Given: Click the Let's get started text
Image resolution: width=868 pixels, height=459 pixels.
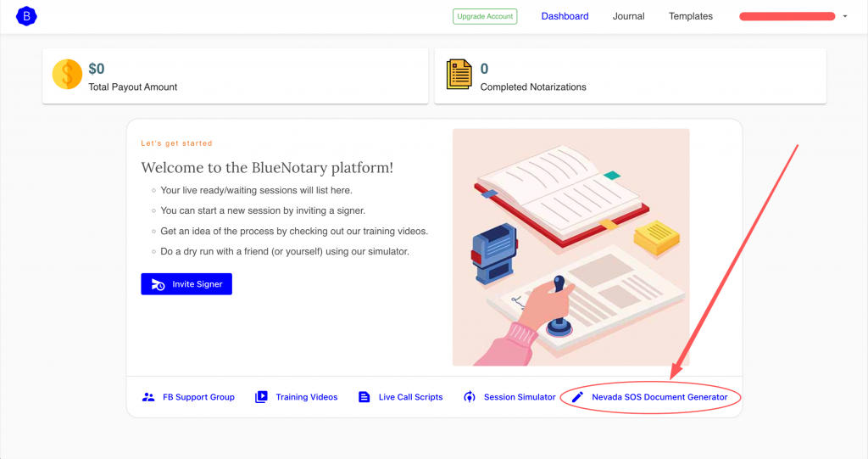Looking at the screenshot, I should coord(176,143).
